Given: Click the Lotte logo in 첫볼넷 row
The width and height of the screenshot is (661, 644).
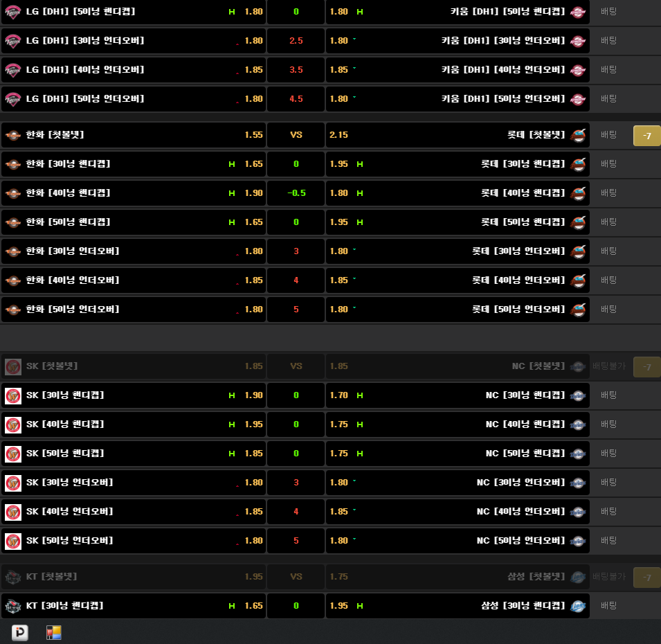Looking at the screenshot, I should 578,135.
